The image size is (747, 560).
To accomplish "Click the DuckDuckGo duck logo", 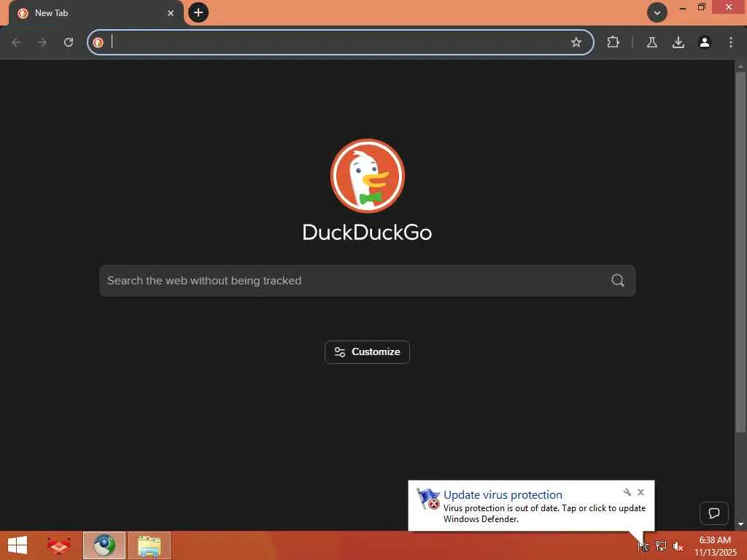I will [368, 176].
